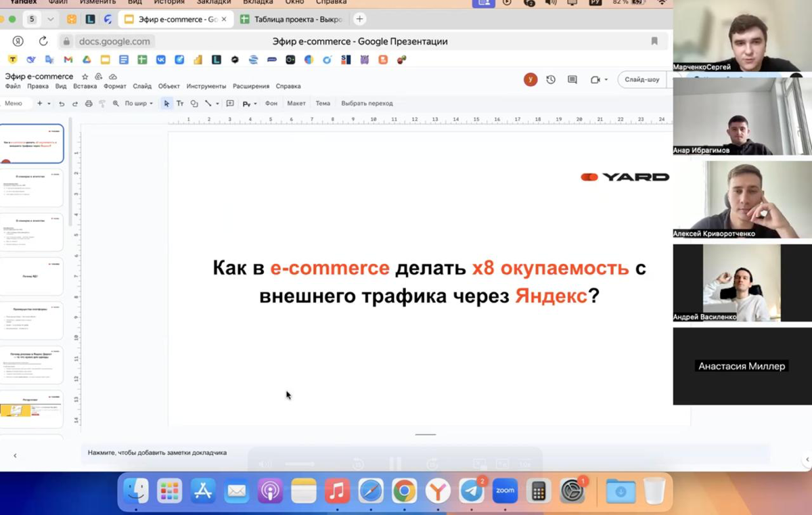Open Calculator from the Dock
Screen dimensions: 812x515
point(539,491)
